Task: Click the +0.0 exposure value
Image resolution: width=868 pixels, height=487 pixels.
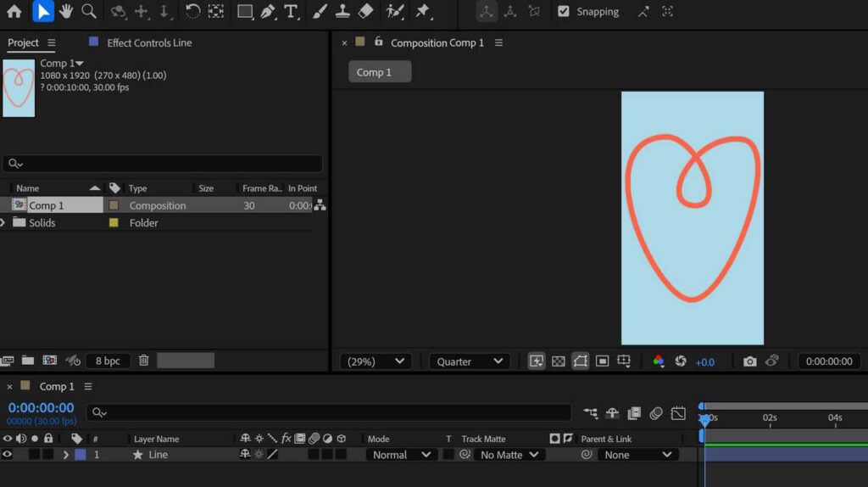Action: 704,361
